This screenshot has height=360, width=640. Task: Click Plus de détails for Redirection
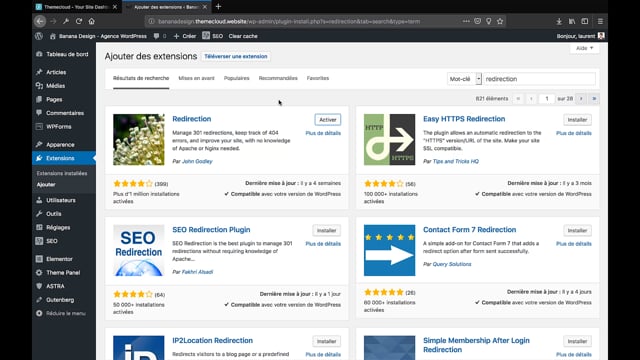[x=323, y=133]
